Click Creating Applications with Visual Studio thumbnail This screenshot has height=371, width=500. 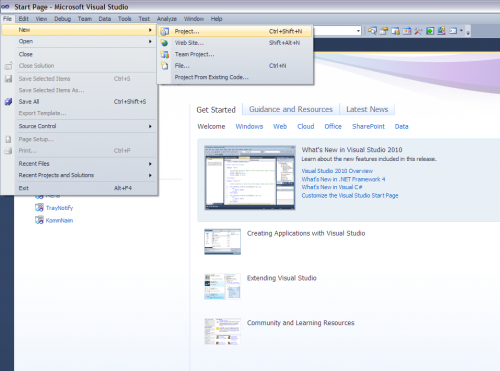(222, 242)
